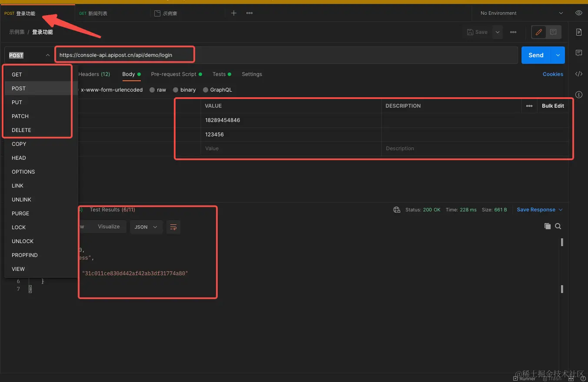The height and width of the screenshot is (382, 588).
Task: Click the Save icon button
Action: click(x=477, y=32)
